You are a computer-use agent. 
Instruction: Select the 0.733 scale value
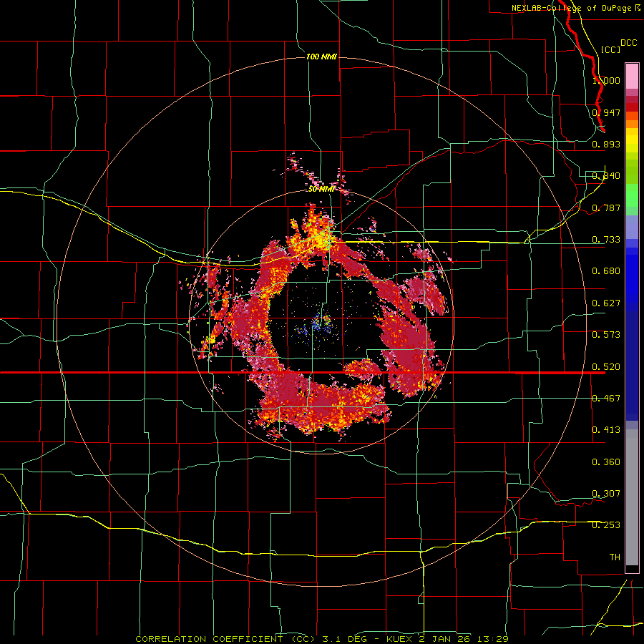[606, 240]
